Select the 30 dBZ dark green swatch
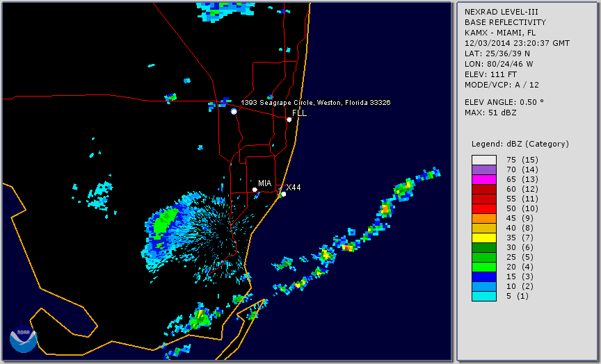Screen dimensions: 601x364 [x=484, y=247]
